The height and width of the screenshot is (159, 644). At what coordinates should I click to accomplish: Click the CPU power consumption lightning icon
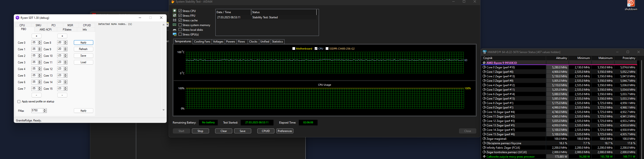[484, 157]
